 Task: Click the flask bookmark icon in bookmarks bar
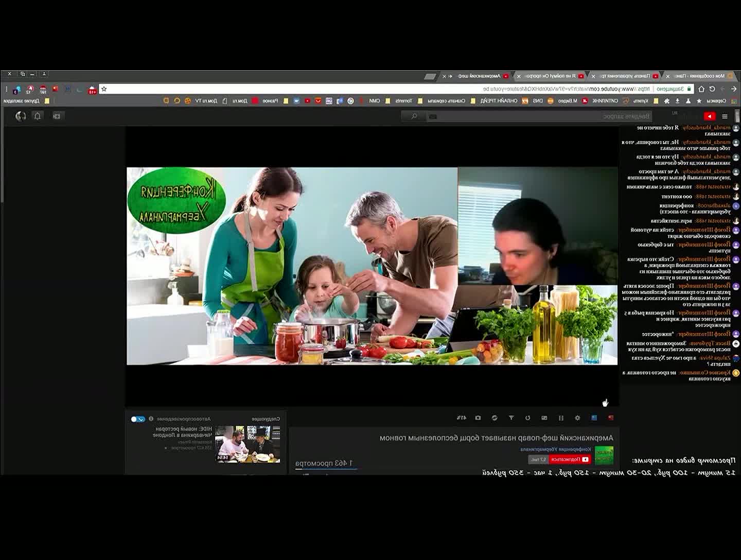click(x=688, y=101)
